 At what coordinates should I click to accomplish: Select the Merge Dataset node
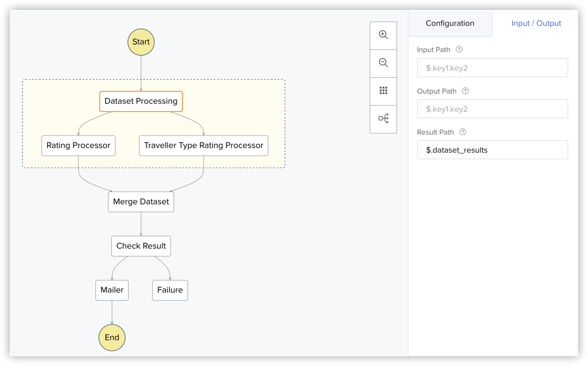141,202
